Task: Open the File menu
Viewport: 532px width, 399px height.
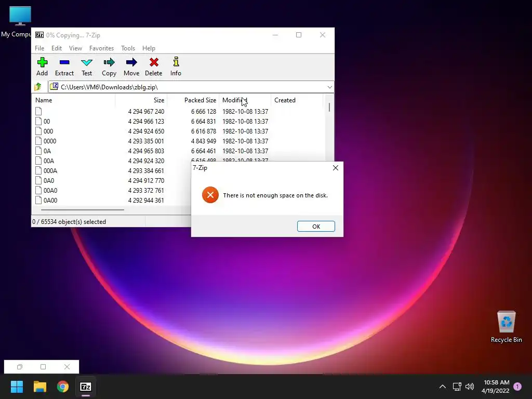Action: [39, 48]
